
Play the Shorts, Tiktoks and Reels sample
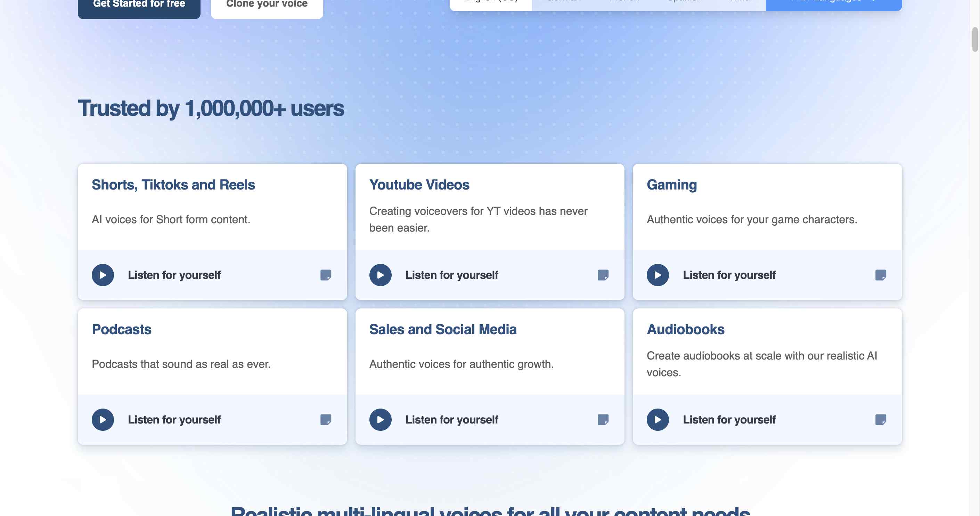(x=103, y=275)
